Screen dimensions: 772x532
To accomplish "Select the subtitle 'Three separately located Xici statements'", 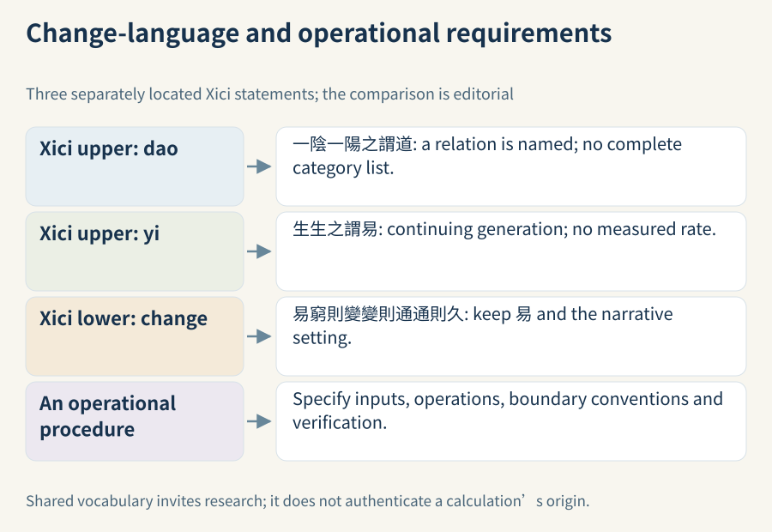I will tap(270, 94).
